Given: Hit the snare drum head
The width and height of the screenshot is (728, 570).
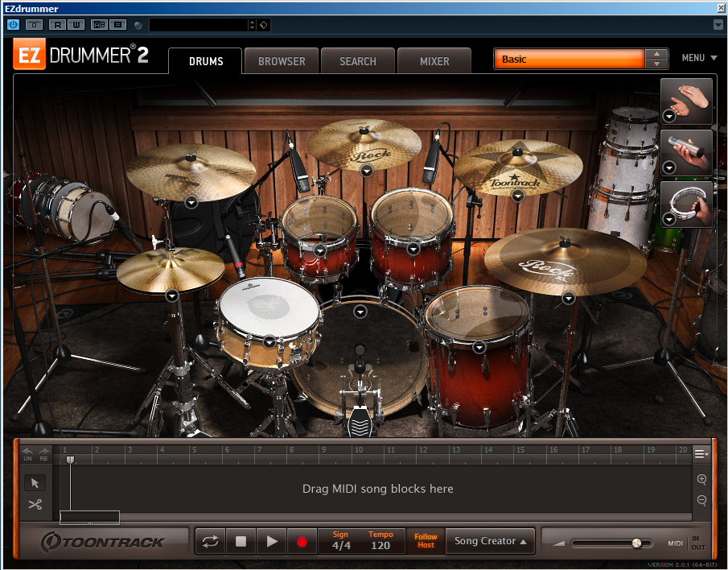Looking at the screenshot, I should click(269, 307).
